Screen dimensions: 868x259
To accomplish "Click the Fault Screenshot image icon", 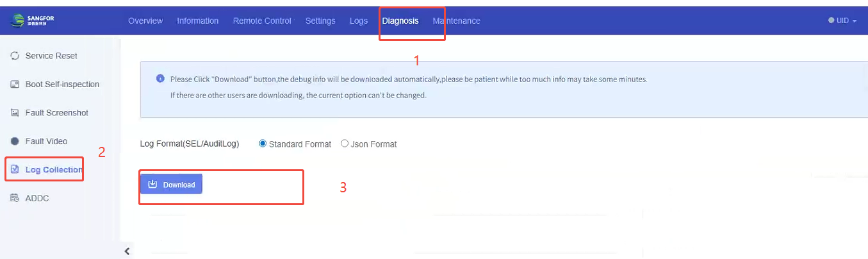I will coord(15,113).
